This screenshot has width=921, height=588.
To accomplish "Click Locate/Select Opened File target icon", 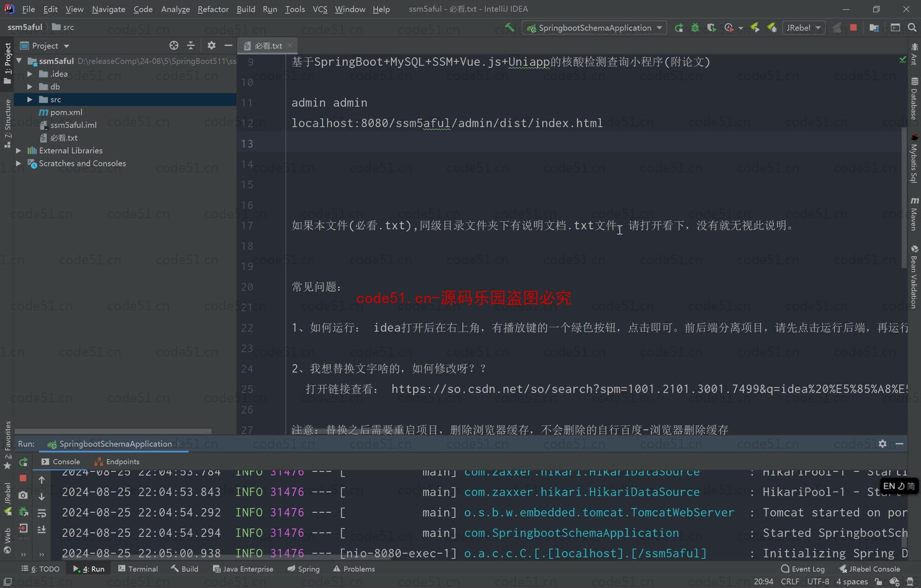I will point(174,46).
